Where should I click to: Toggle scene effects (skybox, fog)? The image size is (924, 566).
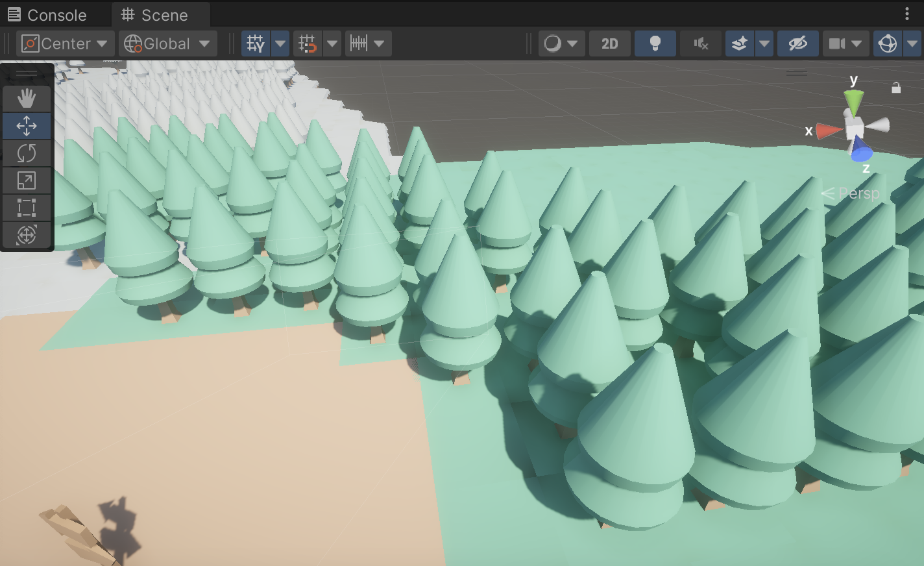tap(740, 43)
